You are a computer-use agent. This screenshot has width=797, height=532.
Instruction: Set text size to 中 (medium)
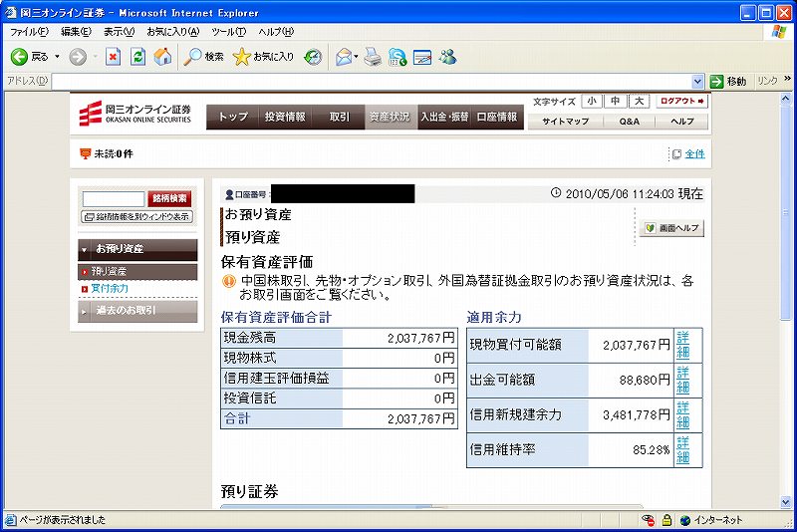click(x=616, y=102)
